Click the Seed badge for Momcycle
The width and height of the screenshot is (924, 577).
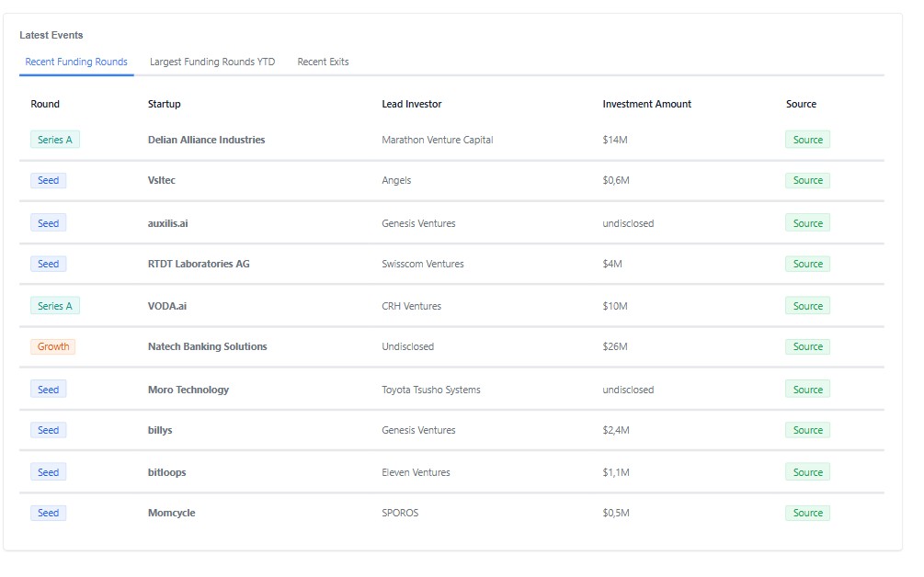tap(49, 513)
